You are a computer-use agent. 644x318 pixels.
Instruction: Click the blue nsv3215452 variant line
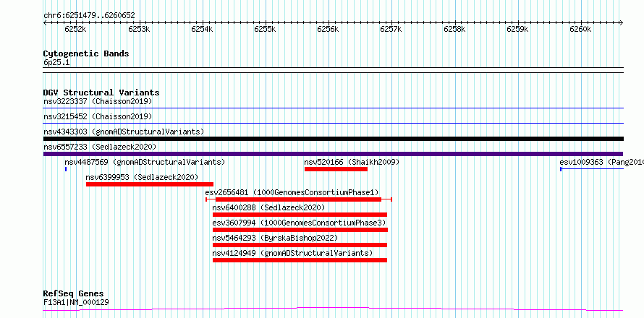tap(333, 123)
